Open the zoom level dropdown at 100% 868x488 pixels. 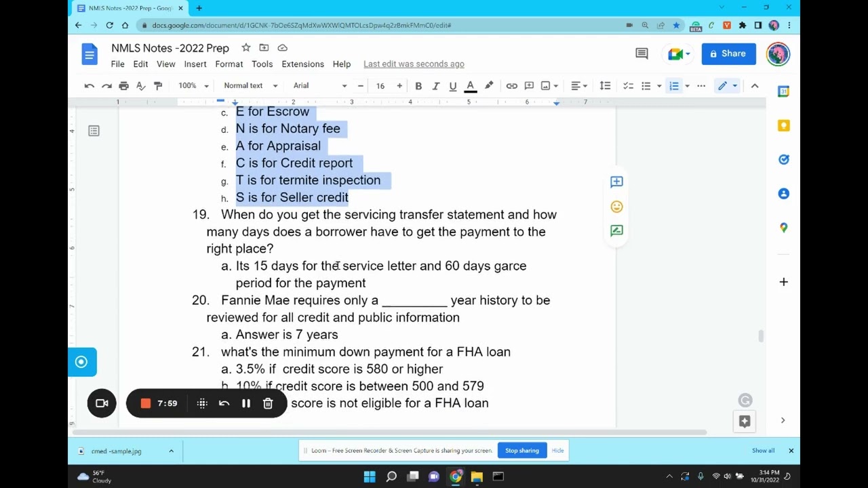(193, 86)
